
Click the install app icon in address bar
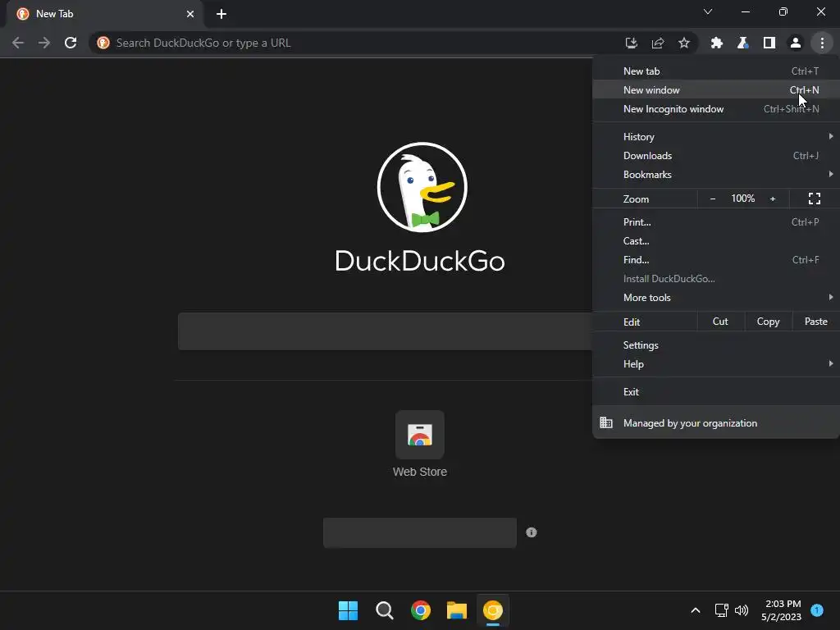[631, 43]
